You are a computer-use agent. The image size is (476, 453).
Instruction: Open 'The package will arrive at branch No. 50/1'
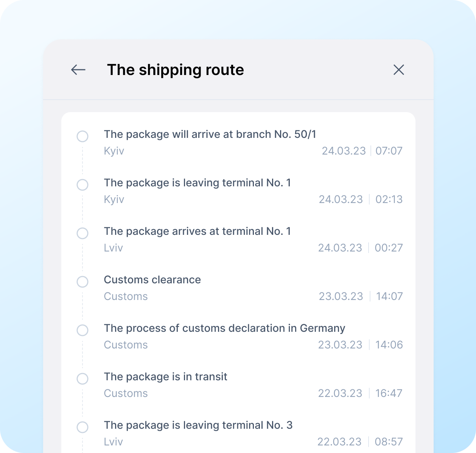point(210,134)
